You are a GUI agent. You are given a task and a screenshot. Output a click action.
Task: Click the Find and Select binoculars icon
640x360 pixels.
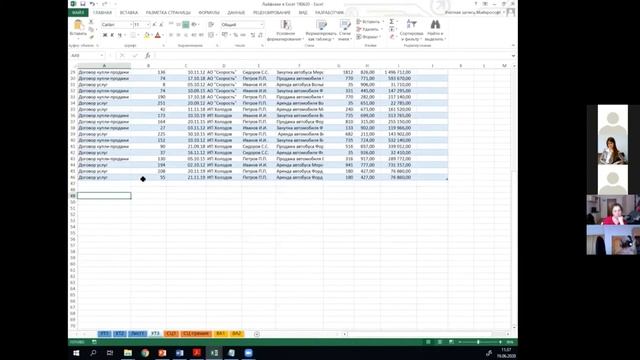tap(435, 24)
